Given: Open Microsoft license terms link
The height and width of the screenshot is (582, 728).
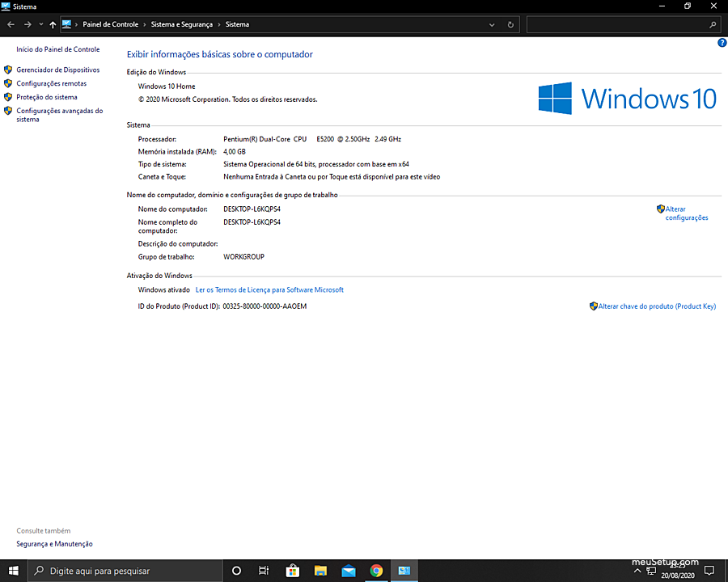Looking at the screenshot, I should click(x=269, y=289).
